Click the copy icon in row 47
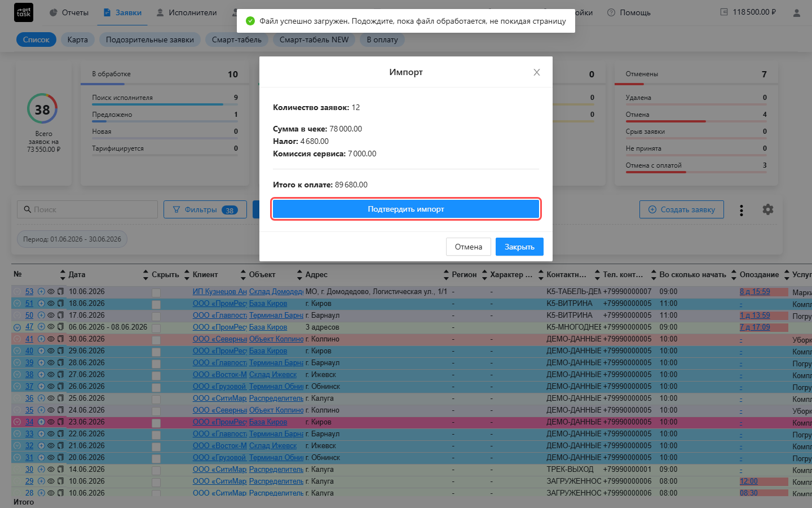Screen dimensions: 812x508 (60, 327)
